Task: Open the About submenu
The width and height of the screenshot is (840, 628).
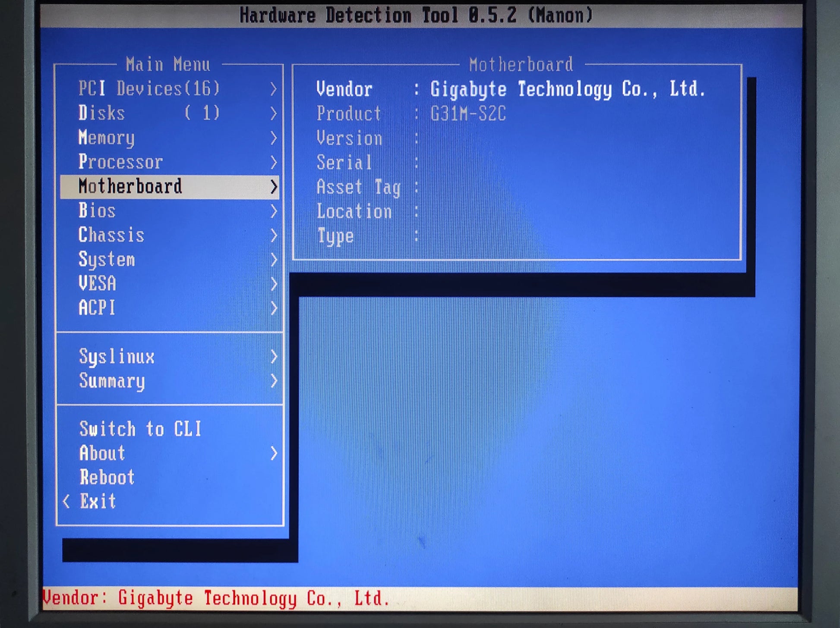Action: (x=170, y=453)
